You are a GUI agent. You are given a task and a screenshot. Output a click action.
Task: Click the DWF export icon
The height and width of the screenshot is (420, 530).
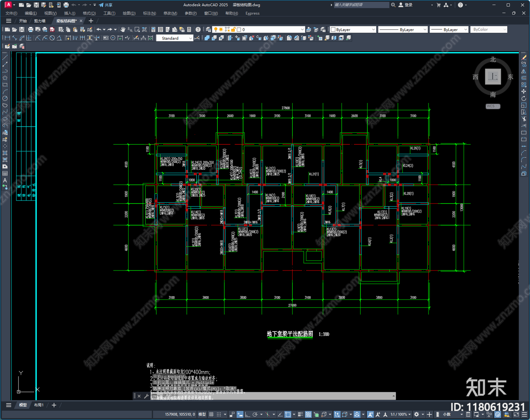click(x=52, y=29)
